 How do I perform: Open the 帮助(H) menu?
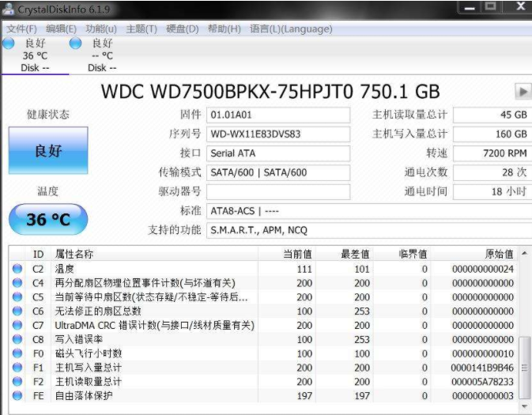pyautogui.click(x=224, y=29)
